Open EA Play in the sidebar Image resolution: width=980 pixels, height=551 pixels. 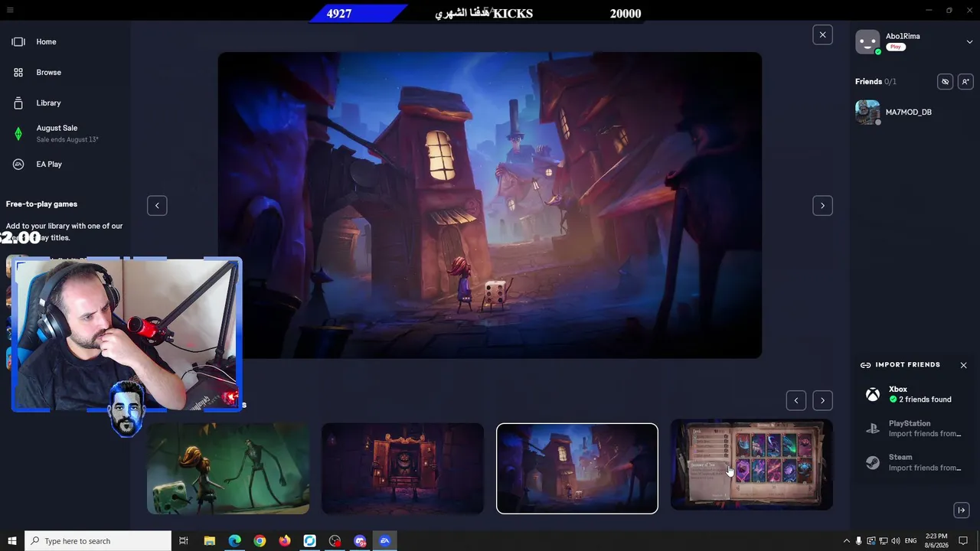[49, 165]
